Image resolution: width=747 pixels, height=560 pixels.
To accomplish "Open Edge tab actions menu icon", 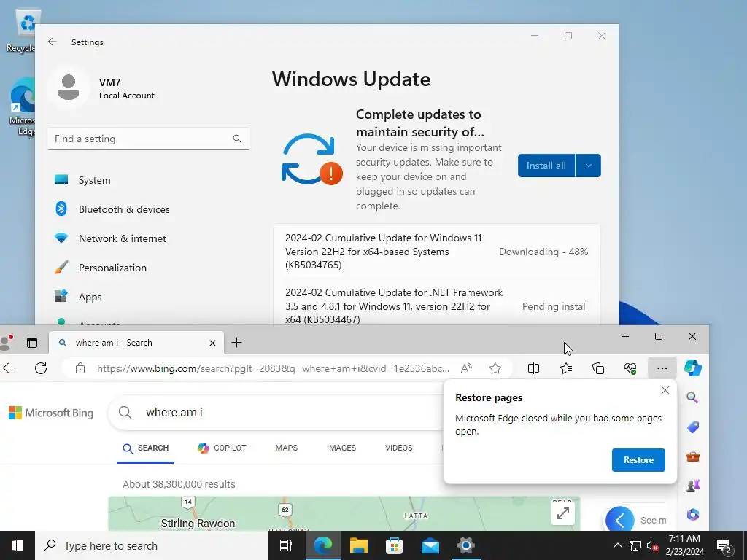I will pos(32,343).
